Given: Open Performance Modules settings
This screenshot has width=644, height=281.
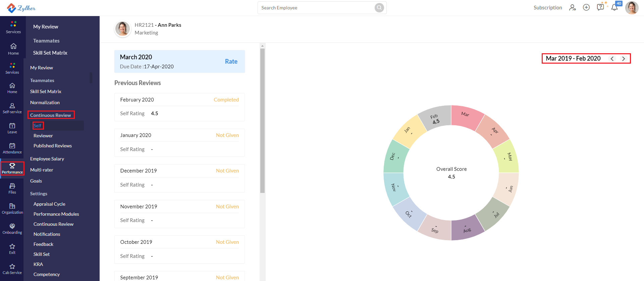Looking at the screenshot, I should 56,214.
